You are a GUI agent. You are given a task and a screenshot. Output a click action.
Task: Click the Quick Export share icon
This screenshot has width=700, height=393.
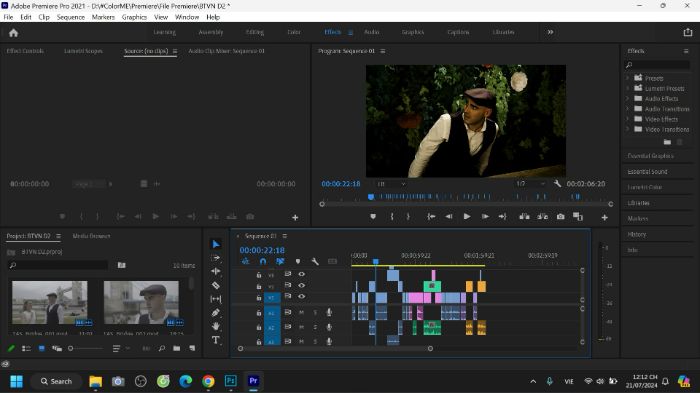click(x=688, y=32)
